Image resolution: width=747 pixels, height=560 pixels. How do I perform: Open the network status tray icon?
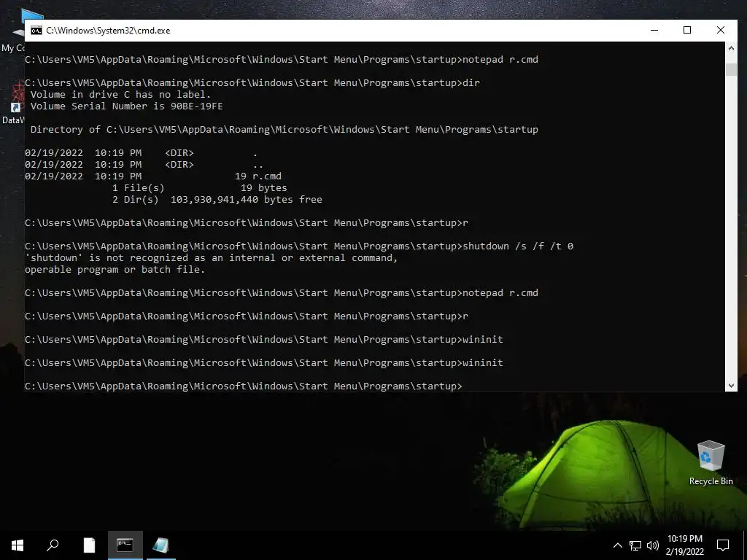pyautogui.click(x=635, y=545)
